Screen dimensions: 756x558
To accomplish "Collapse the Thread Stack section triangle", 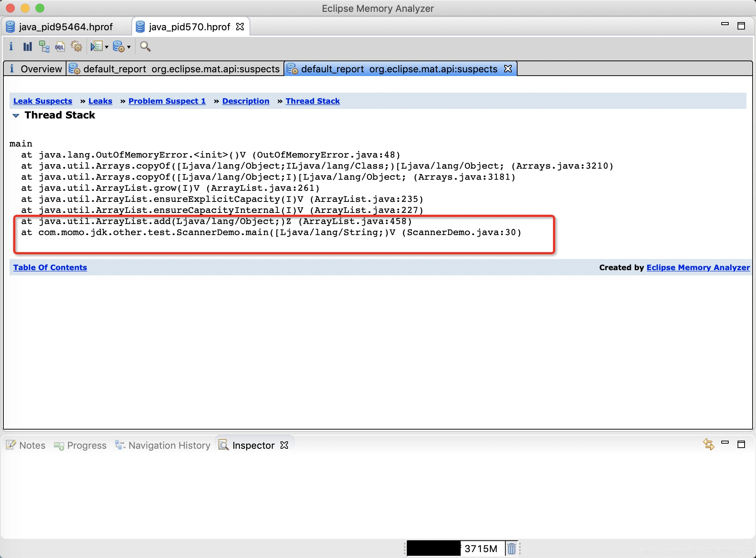I will click(x=16, y=116).
